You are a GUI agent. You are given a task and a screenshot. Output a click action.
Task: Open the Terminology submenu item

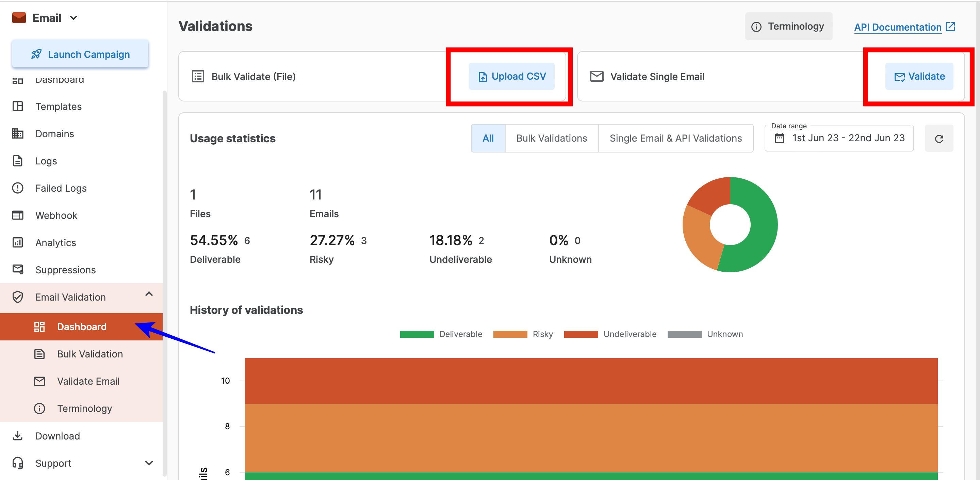click(x=81, y=409)
